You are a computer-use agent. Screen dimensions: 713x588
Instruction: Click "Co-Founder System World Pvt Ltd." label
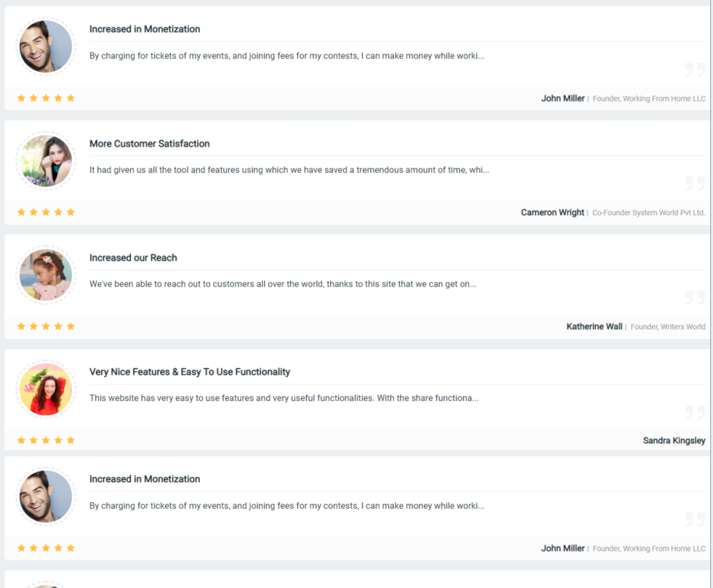[649, 213]
